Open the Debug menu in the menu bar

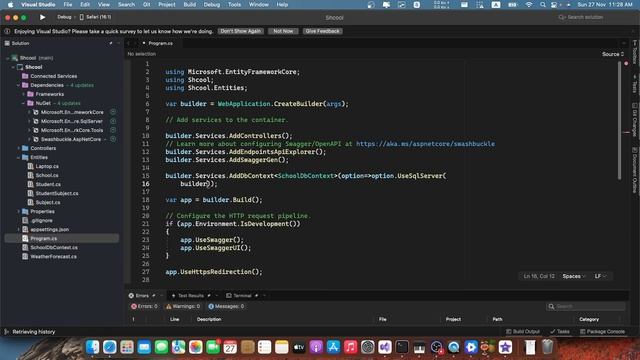pos(211,4)
